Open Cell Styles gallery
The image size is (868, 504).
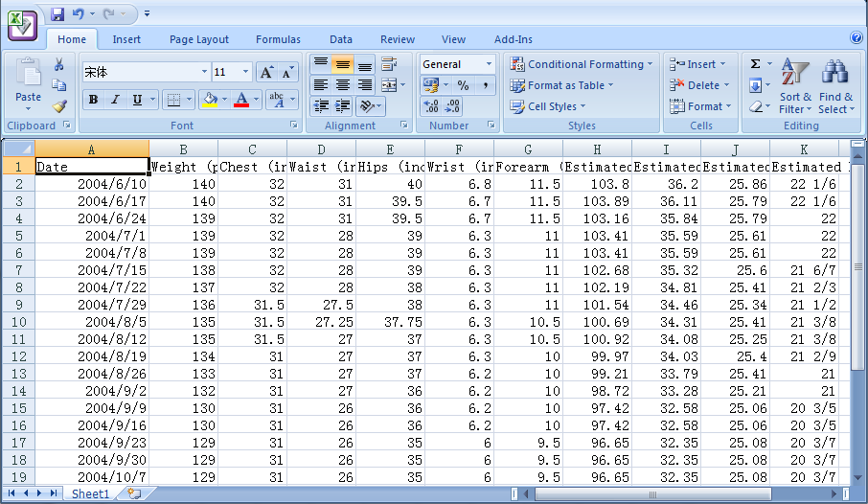coord(547,106)
